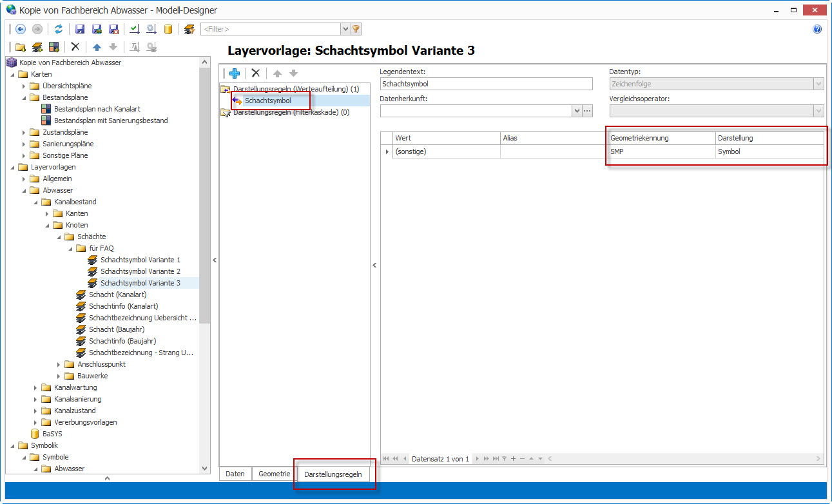Click the funnel icon next to Filter box
The image size is (832, 504).
pyautogui.click(x=356, y=29)
